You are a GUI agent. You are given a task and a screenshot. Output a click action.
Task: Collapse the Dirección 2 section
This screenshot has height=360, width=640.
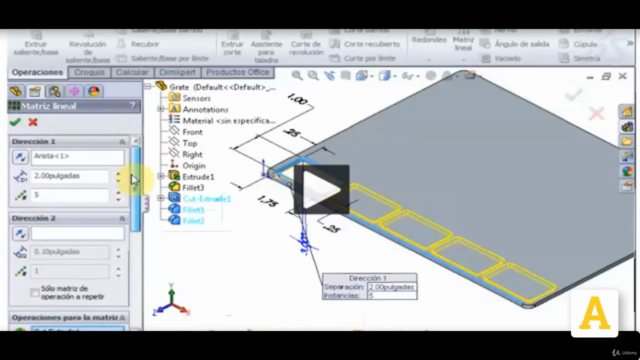pyautogui.click(x=122, y=219)
